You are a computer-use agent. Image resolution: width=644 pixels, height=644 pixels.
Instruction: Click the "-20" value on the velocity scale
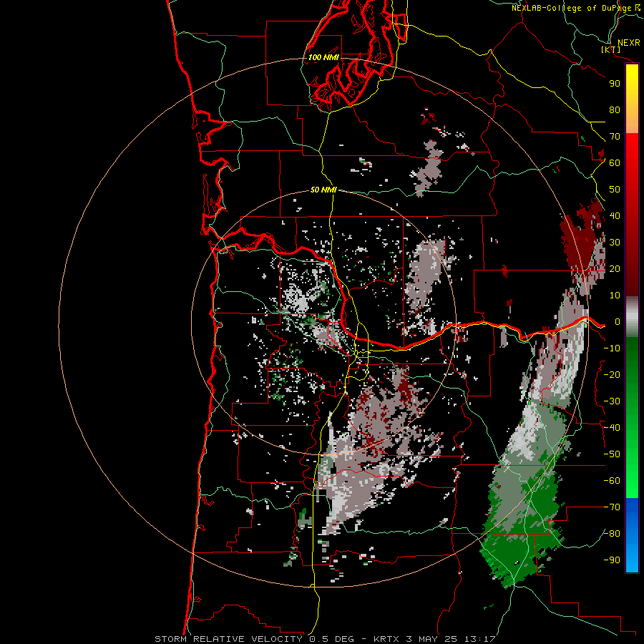pyautogui.click(x=612, y=375)
